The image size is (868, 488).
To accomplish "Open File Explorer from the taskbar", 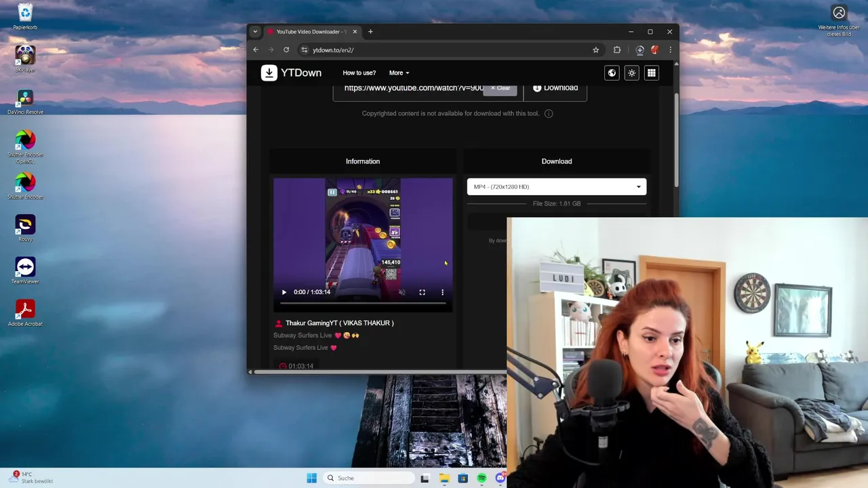I will (444, 478).
